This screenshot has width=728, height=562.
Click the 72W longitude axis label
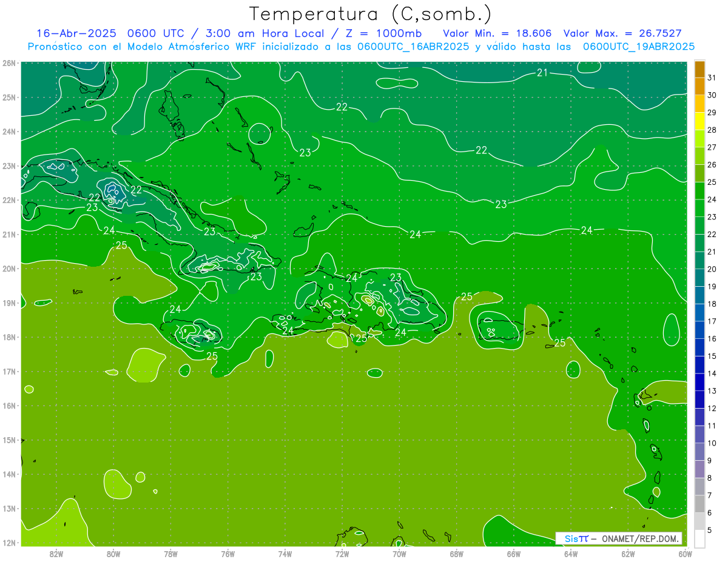coord(342,554)
